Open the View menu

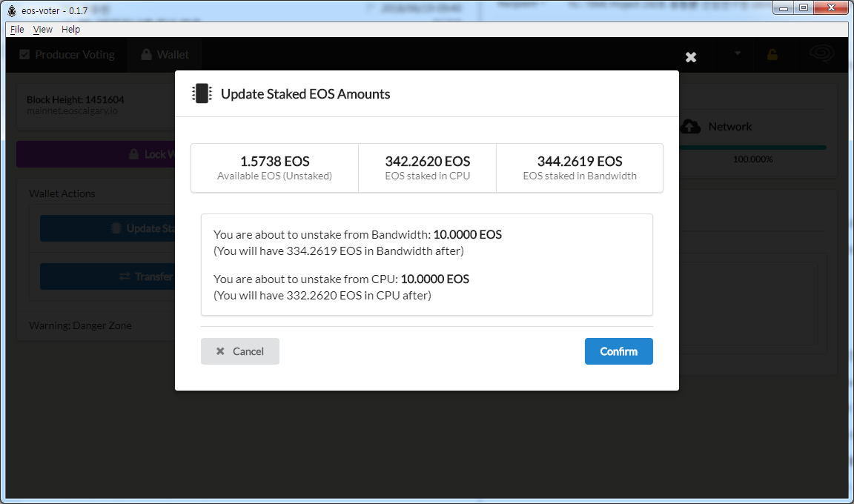[42, 30]
